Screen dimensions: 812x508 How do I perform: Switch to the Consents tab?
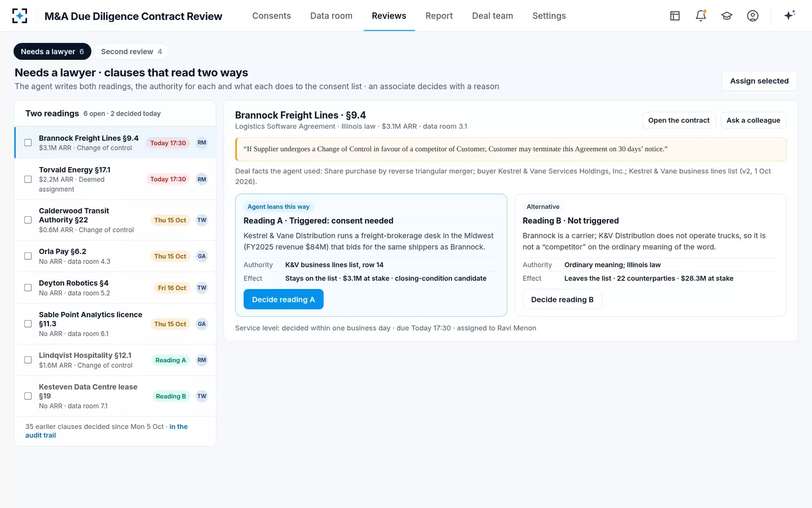pos(272,16)
